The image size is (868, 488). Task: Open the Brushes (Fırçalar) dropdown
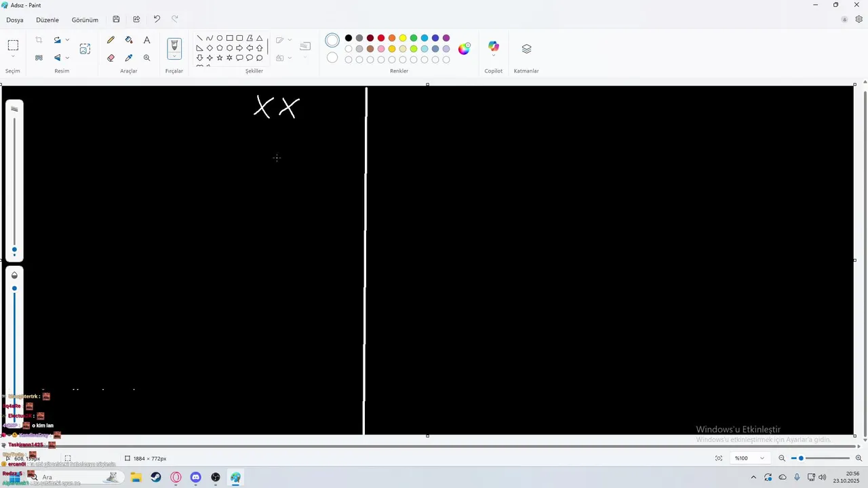point(174,57)
